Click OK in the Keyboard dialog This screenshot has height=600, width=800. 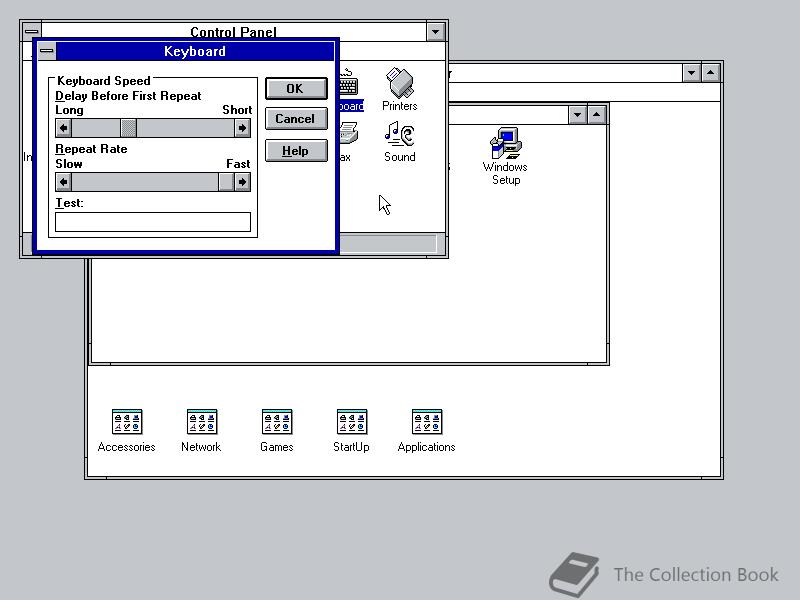[296, 88]
